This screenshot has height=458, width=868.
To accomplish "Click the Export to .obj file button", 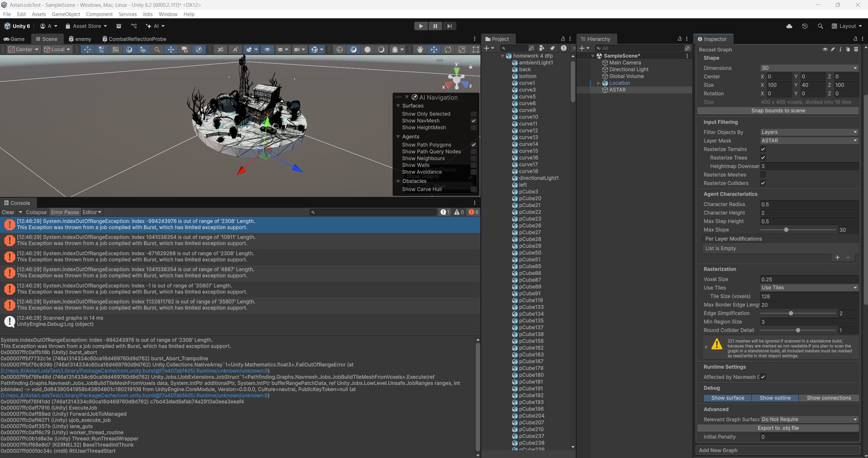I will point(778,428).
